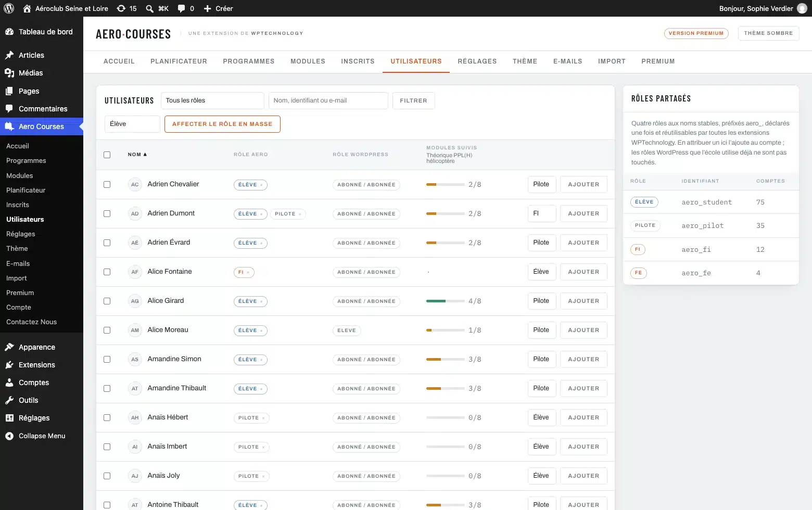Tick the select-all checkbox in the table header
The height and width of the screenshot is (510, 812).
pos(107,155)
